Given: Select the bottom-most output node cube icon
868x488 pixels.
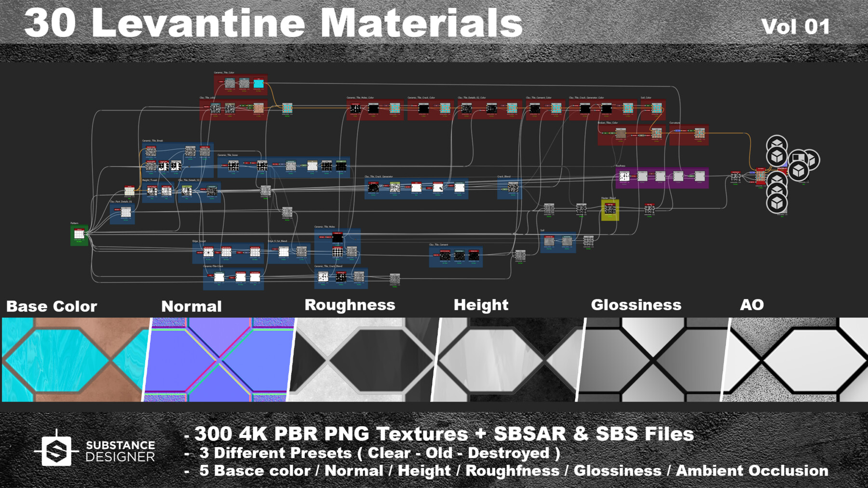Looking at the screenshot, I should [777, 203].
